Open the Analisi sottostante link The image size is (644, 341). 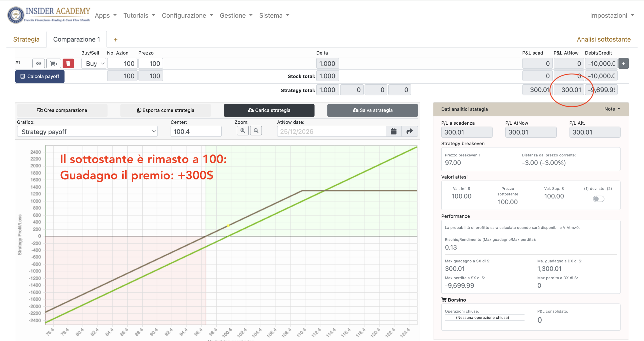pyautogui.click(x=603, y=40)
